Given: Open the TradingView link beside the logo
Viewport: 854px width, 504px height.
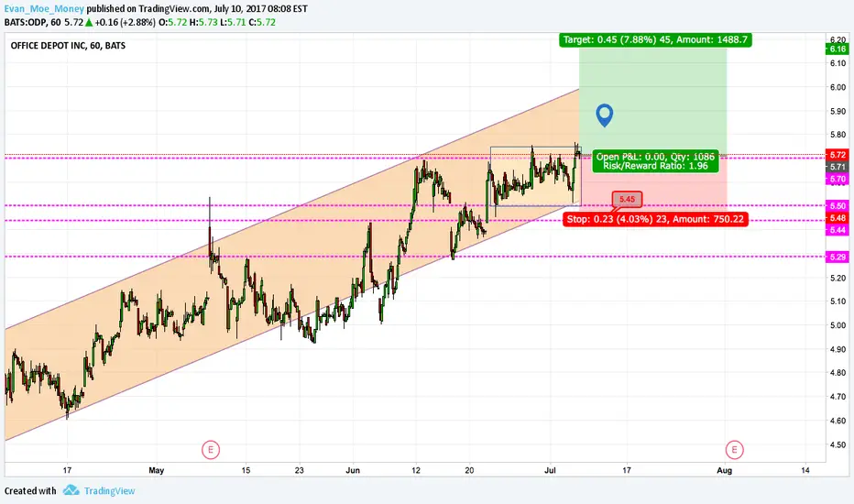Looking at the screenshot, I should [109, 491].
